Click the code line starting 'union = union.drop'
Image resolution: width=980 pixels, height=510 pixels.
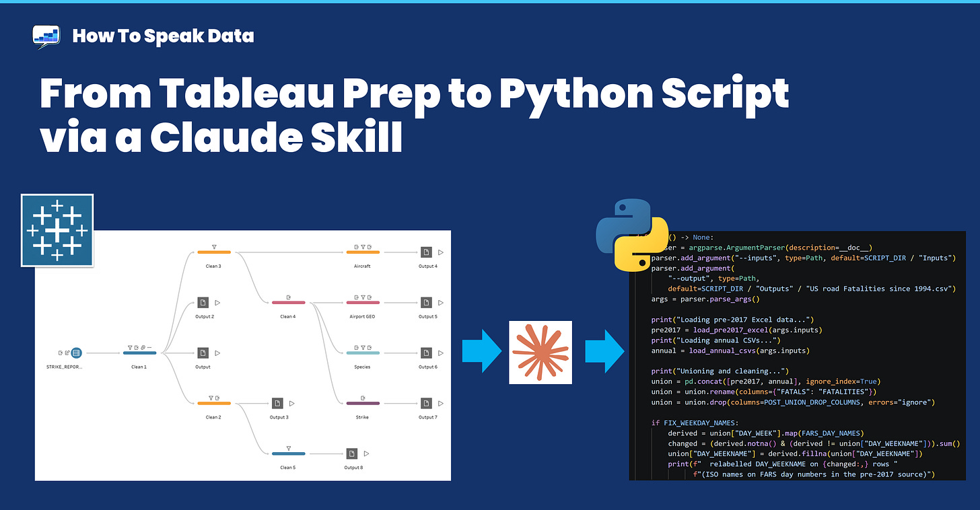(x=794, y=402)
